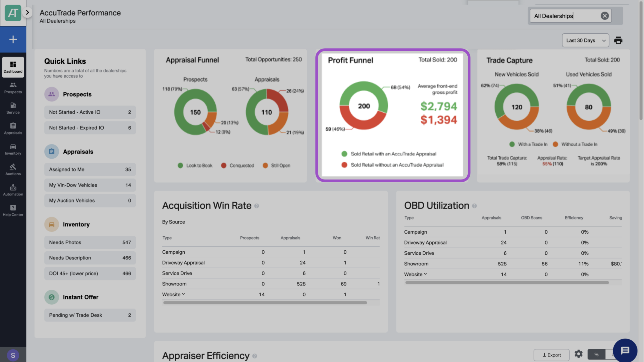
Task: Click the Conquested legend dot
Action: [224, 165]
